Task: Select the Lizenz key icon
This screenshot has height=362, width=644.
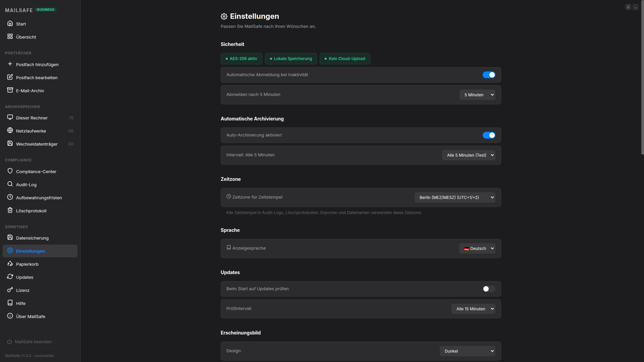Action: pyautogui.click(x=10, y=290)
